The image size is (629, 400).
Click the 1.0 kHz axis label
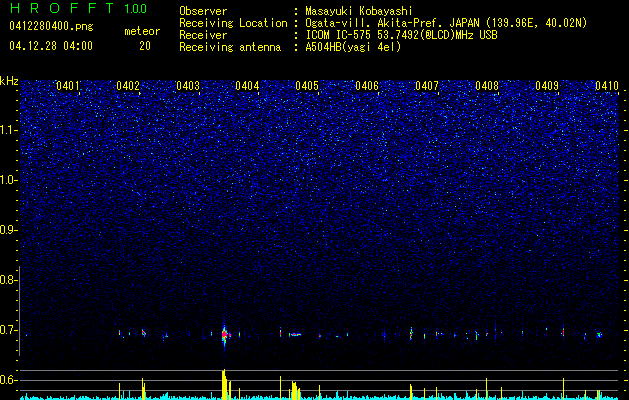(8, 180)
